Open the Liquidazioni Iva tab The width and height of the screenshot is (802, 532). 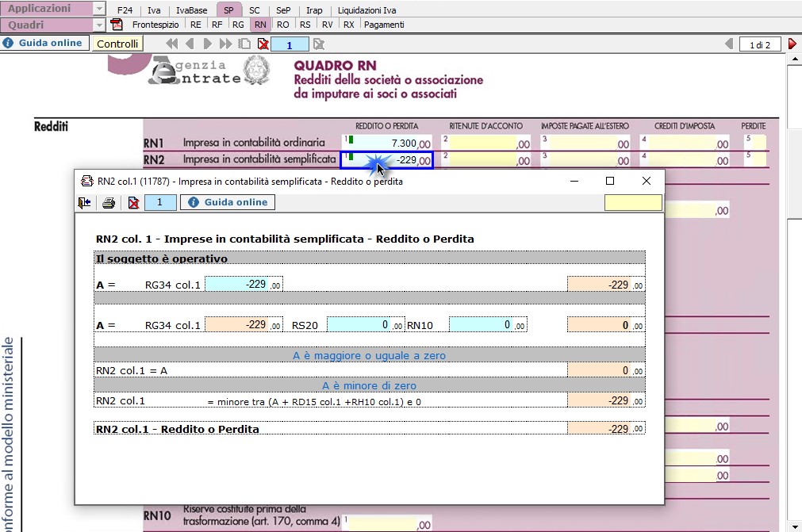coord(366,10)
